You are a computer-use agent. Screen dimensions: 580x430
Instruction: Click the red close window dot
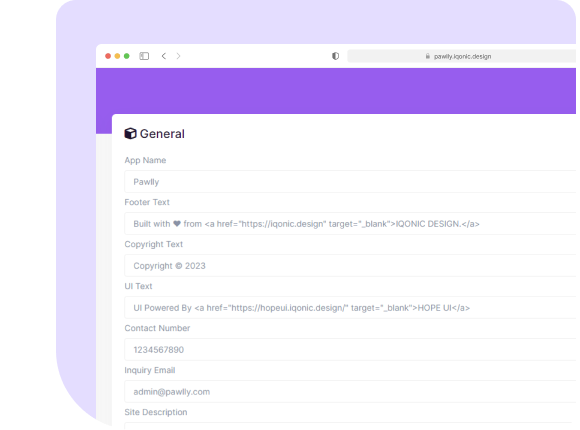point(108,56)
